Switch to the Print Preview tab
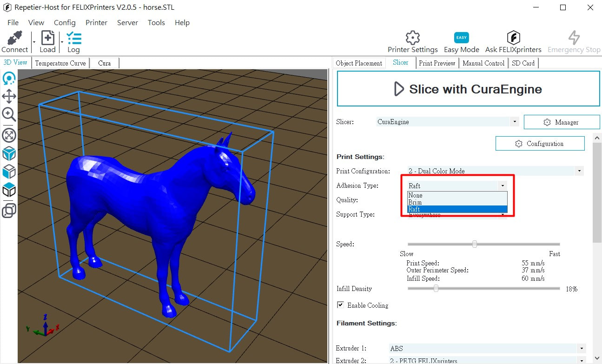The width and height of the screenshot is (602, 364). coord(437,63)
